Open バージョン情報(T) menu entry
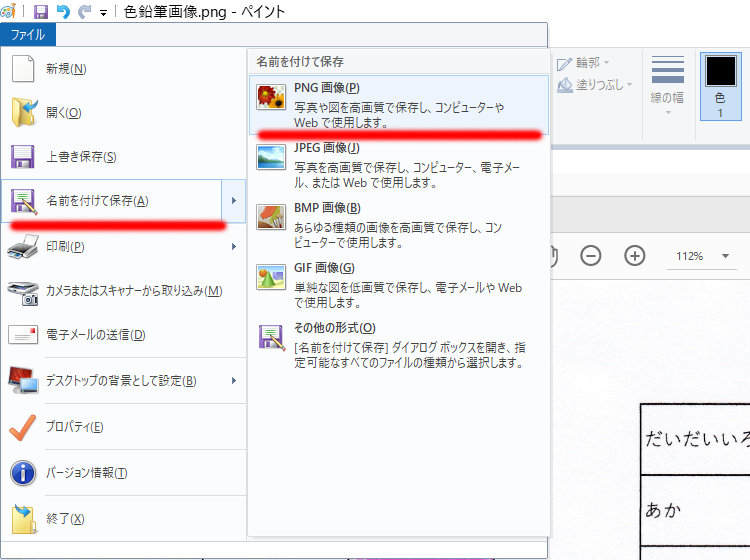 click(x=123, y=472)
